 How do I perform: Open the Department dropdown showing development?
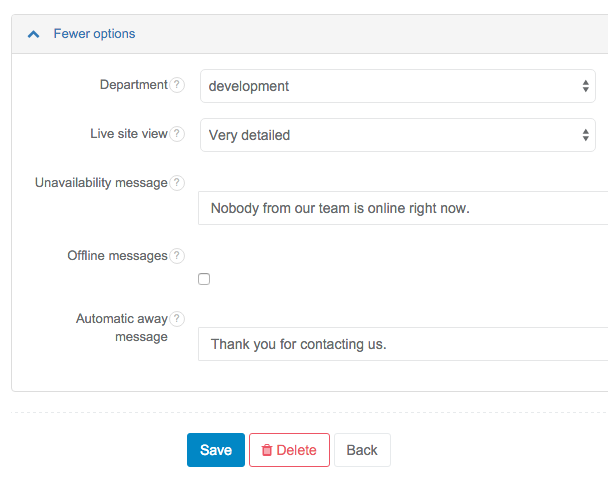coord(398,86)
